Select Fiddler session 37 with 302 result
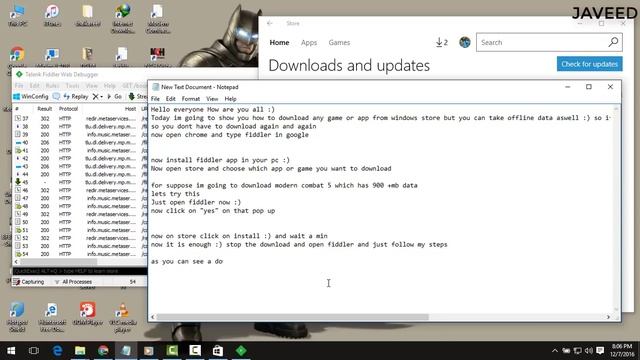Viewport: 640px width, 360px height. coord(80,118)
